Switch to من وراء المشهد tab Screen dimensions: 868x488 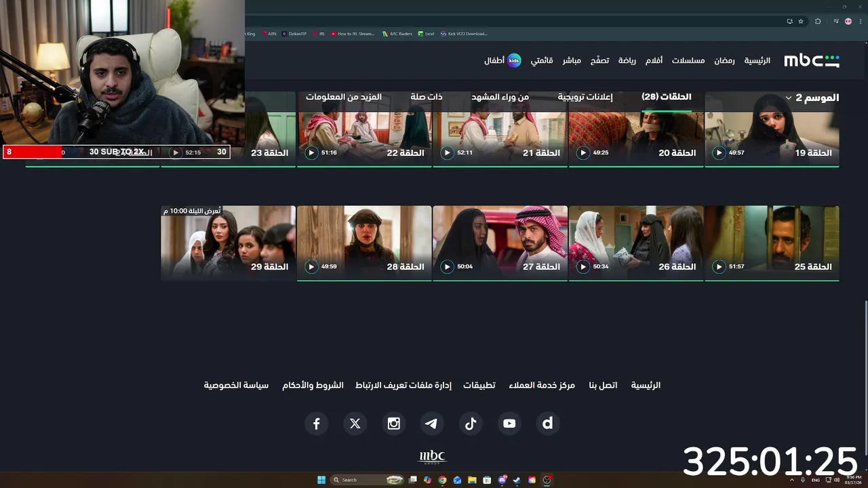[x=500, y=97]
